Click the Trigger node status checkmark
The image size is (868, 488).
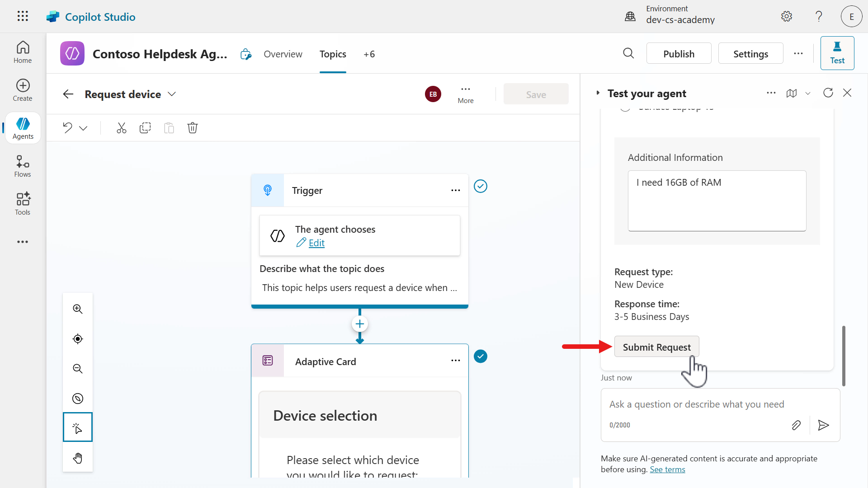[x=481, y=186]
